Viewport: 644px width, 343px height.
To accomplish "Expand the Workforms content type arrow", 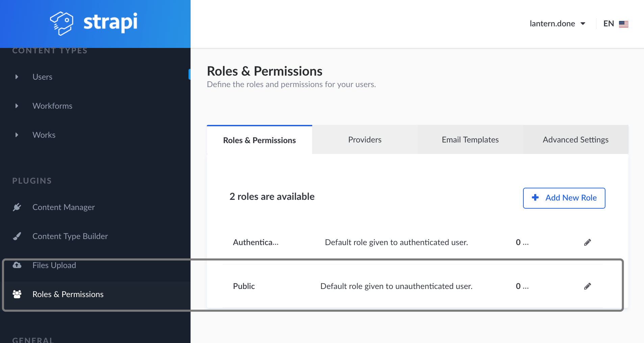I will [x=17, y=106].
